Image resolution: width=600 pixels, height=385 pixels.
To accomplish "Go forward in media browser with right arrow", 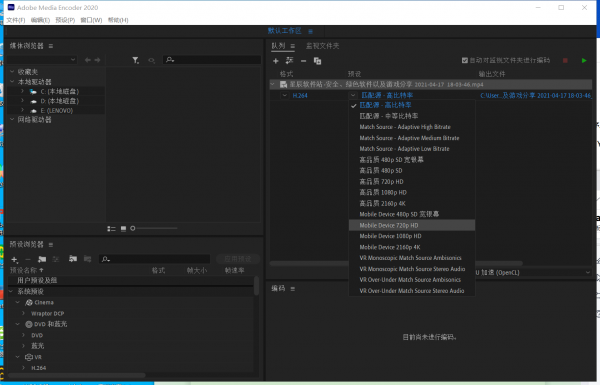I will pyautogui.click(x=97, y=60).
